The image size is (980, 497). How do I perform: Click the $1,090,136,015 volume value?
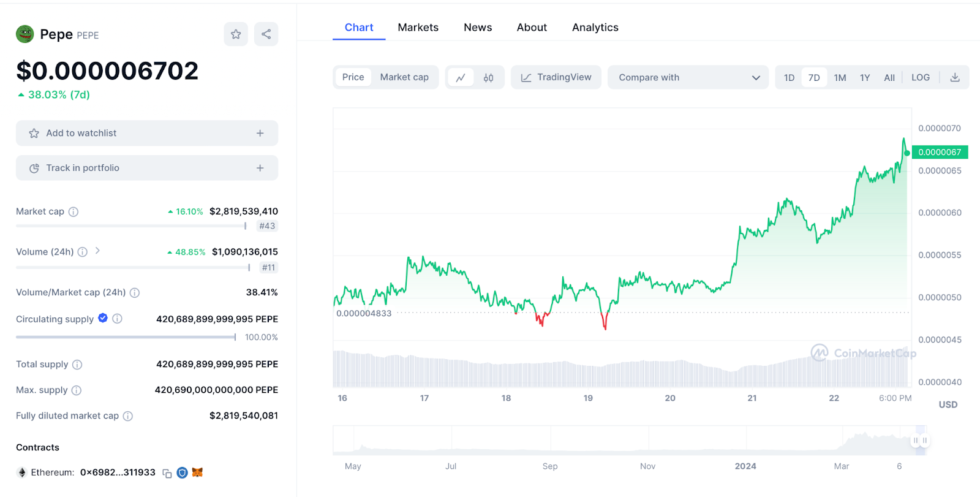click(245, 252)
